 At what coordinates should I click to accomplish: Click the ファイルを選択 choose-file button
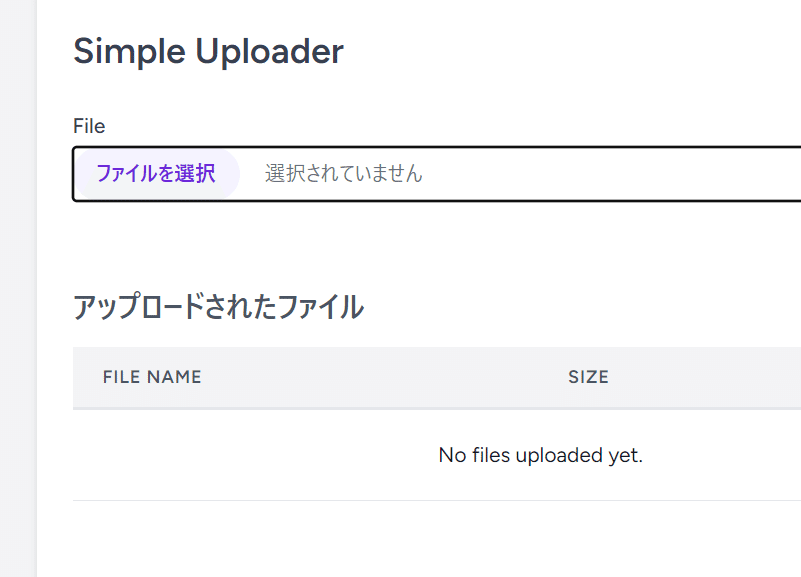point(156,174)
